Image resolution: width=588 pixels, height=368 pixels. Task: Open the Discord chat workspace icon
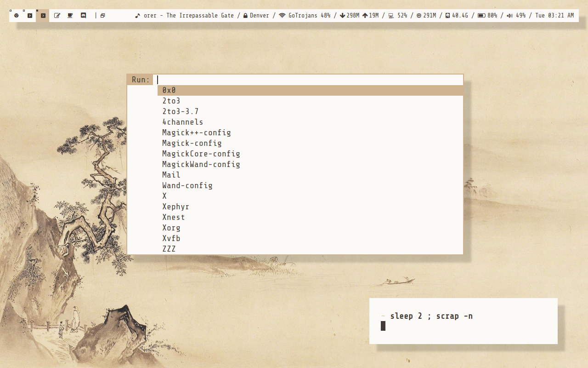pos(83,16)
